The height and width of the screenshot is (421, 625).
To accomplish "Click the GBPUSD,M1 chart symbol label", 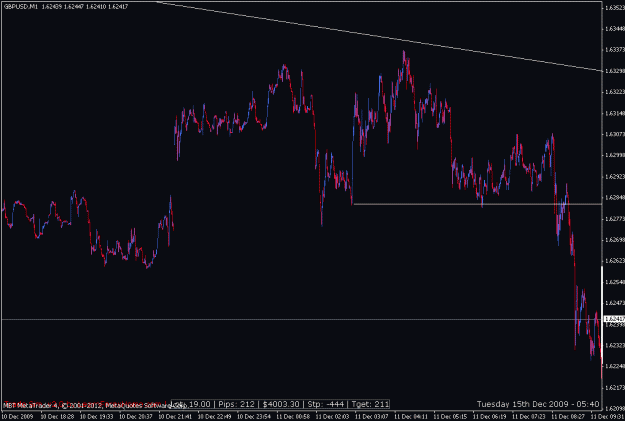I will click(x=20, y=7).
